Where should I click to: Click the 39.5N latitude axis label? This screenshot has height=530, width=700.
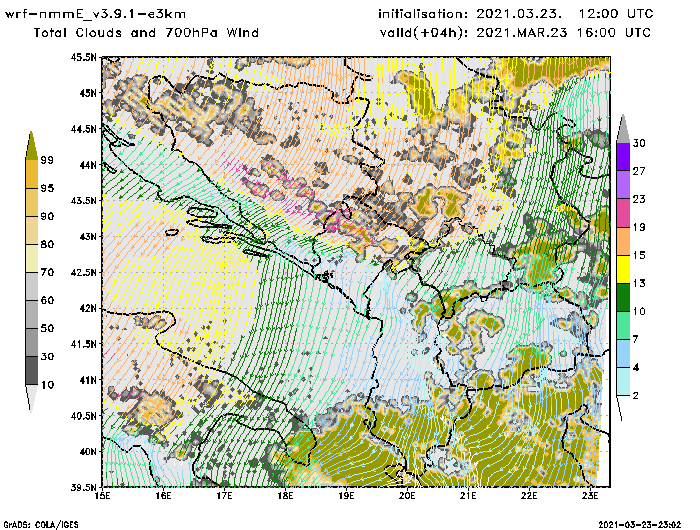coord(83,487)
